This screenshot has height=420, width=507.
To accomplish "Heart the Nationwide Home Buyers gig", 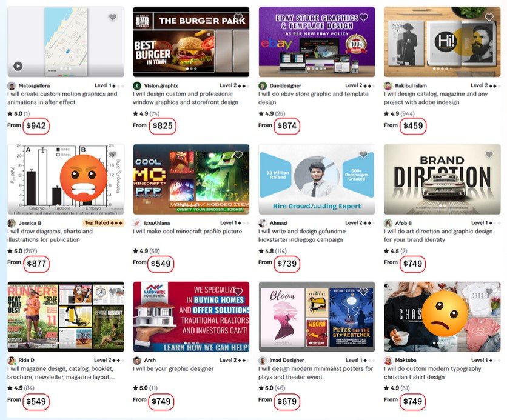I will coord(238,292).
